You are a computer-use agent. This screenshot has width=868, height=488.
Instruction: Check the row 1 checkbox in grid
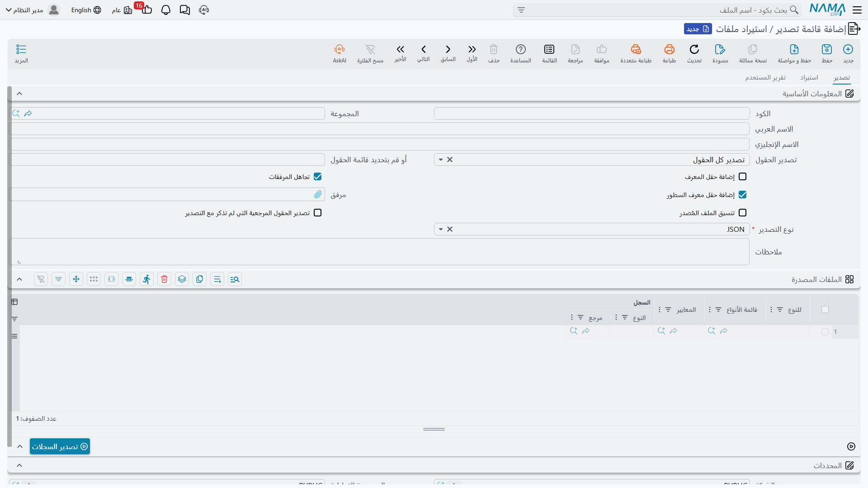pos(825,332)
